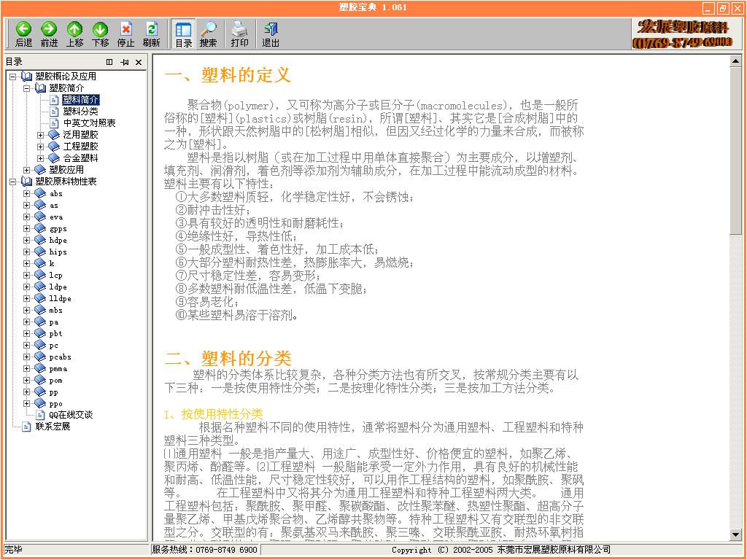
Task: Expand the 泛用塑胶 tree node
Action: (x=41, y=135)
